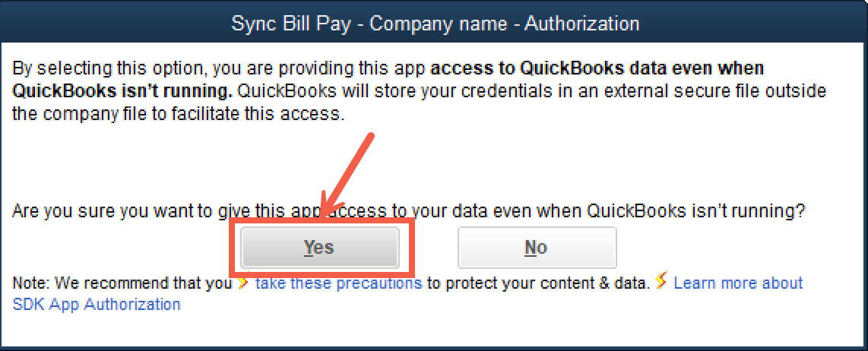Click the 'Note: We recommend that you' text
The width and height of the screenshot is (868, 351).
click(x=122, y=283)
